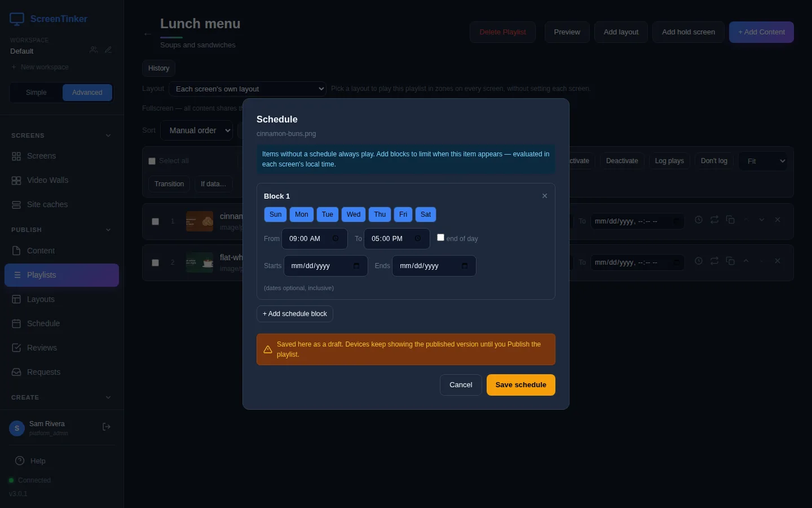The width and height of the screenshot is (812, 508).
Task: Move flat-white row up with chevron
Action: (746, 261)
